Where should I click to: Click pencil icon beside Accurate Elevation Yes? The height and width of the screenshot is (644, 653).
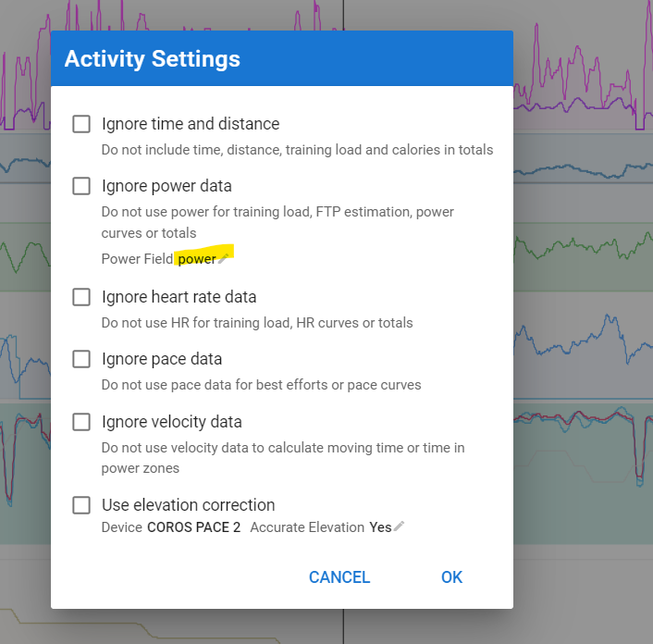399,526
